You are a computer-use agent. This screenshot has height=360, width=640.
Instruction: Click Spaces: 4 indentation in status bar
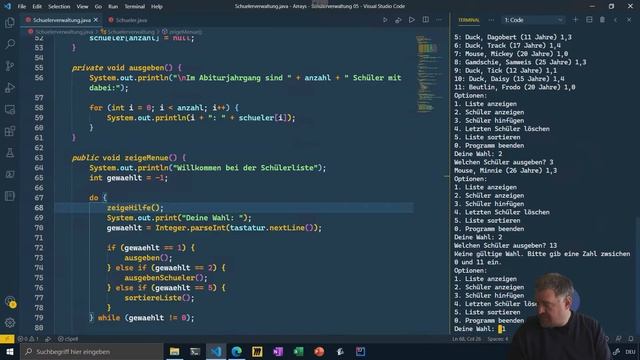click(x=498, y=339)
